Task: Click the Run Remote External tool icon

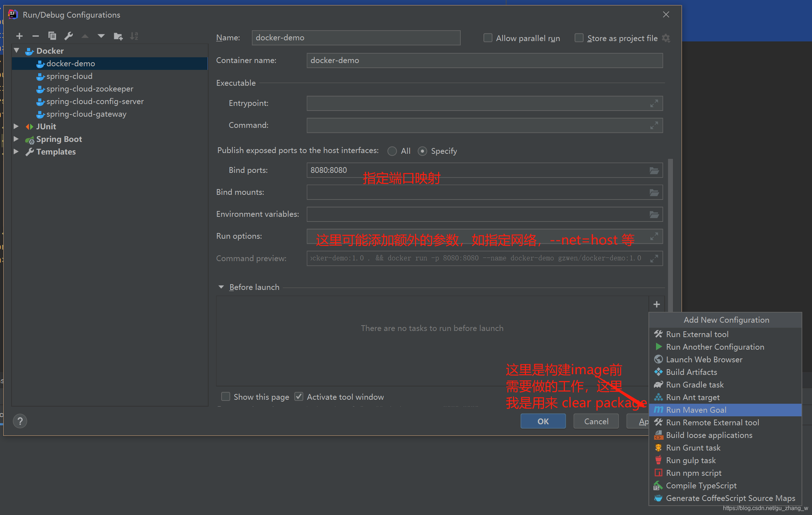Action: coord(658,422)
